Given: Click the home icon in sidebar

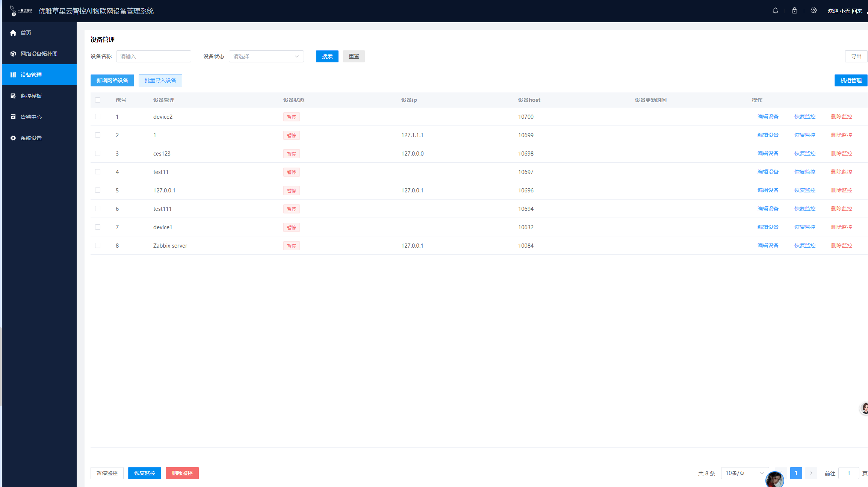Looking at the screenshot, I should tap(13, 33).
